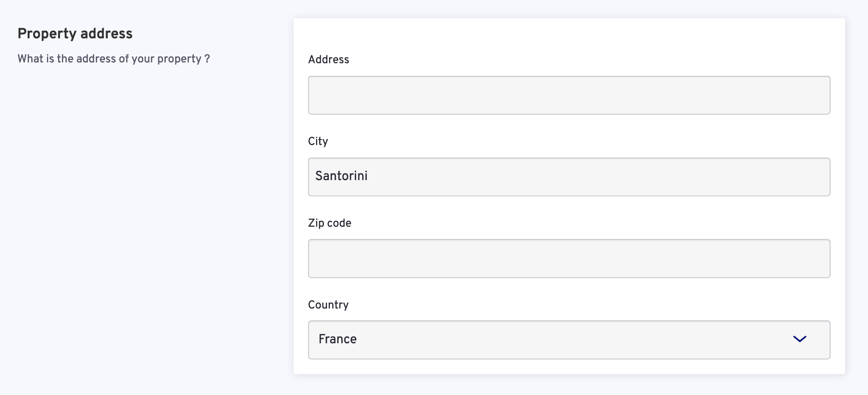Click the Country dropdown chevron arrow

[x=799, y=339]
